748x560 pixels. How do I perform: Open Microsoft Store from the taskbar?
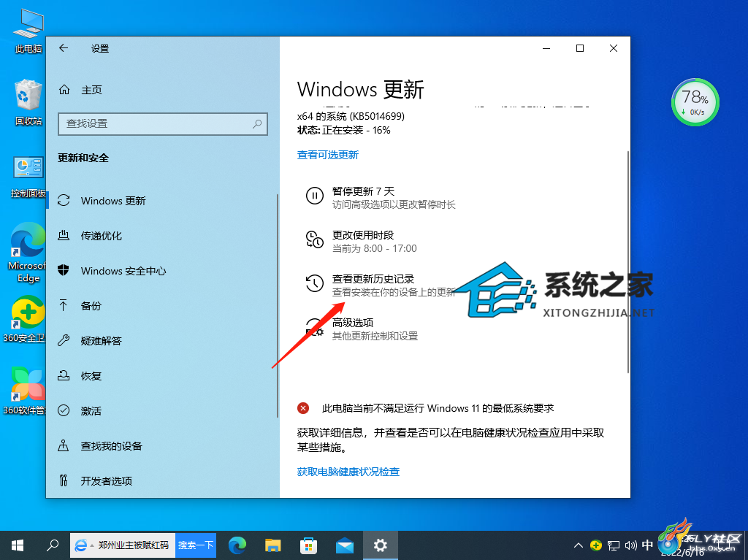pyautogui.click(x=309, y=545)
